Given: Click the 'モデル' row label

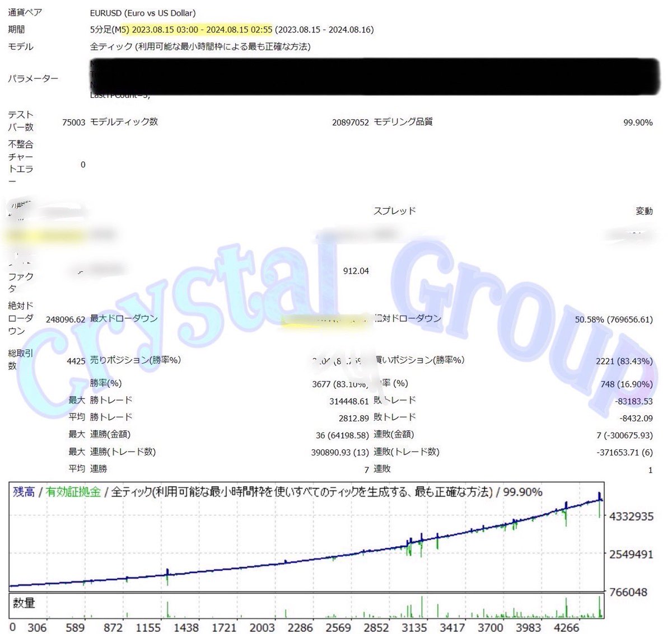Looking at the screenshot, I should 21,46.
